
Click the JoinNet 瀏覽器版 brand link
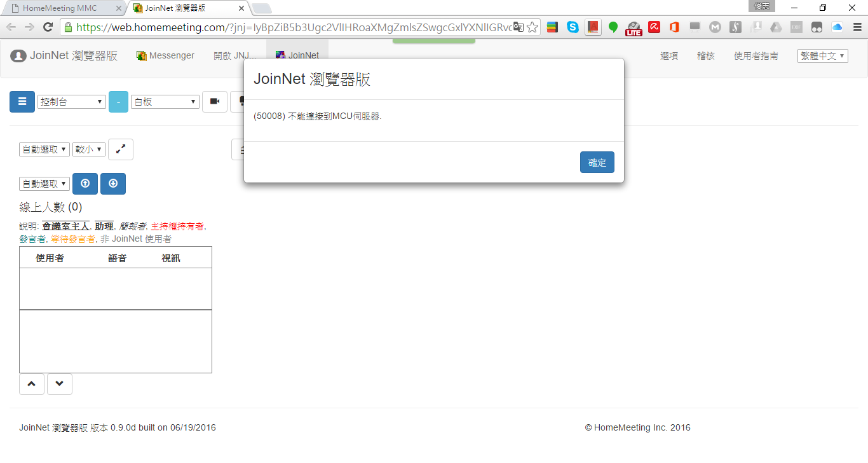point(74,56)
